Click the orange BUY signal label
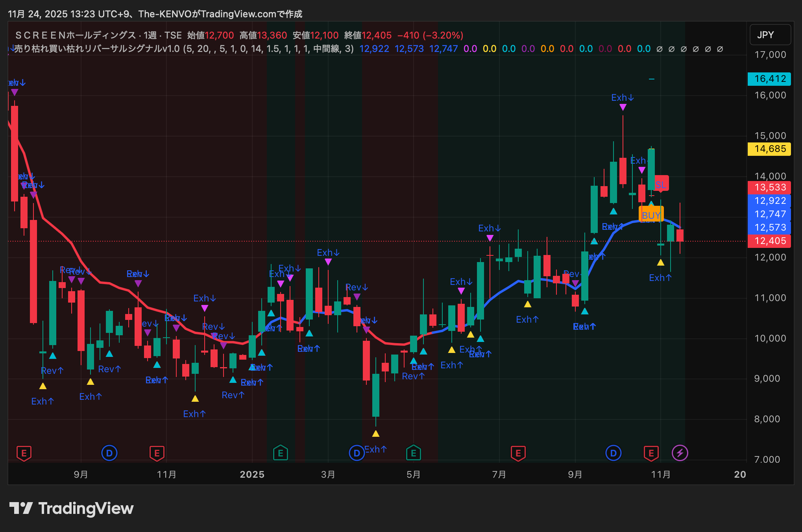802x532 pixels. tap(651, 215)
